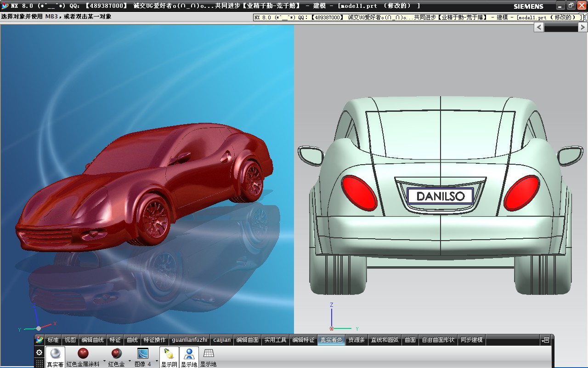The height and width of the screenshot is (368, 588).
Task: Minimize the NX window
Action: [560, 6]
